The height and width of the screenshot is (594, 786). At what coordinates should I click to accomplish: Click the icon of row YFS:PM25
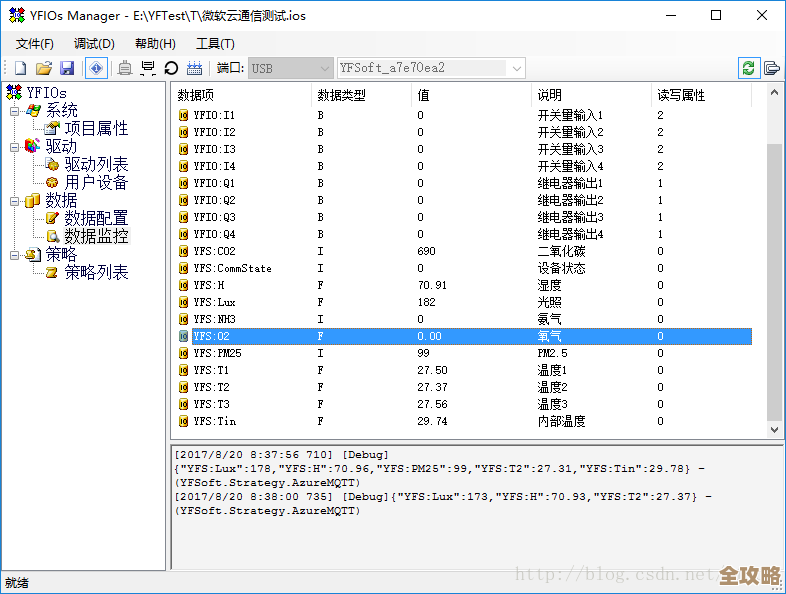pyautogui.click(x=183, y=354)
